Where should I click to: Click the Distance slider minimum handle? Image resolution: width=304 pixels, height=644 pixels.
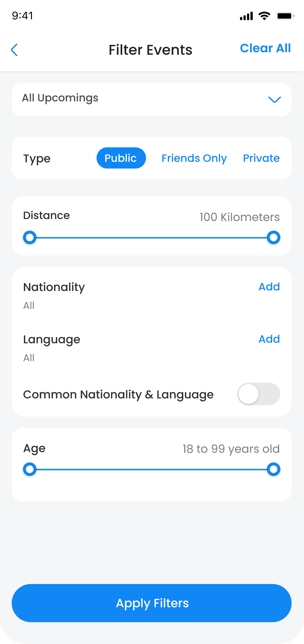coord(30,238)
